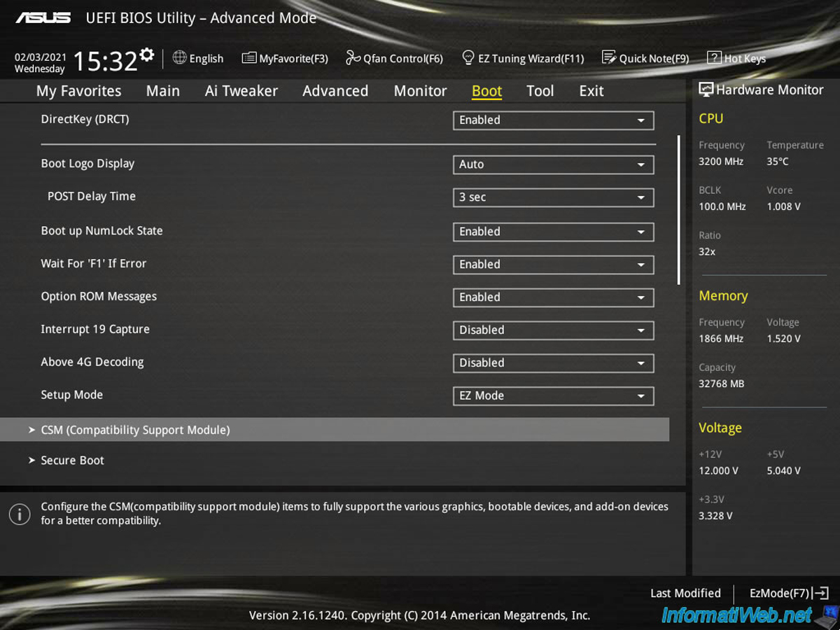Open the DirectKey (DRCT) dropdown

553,120
